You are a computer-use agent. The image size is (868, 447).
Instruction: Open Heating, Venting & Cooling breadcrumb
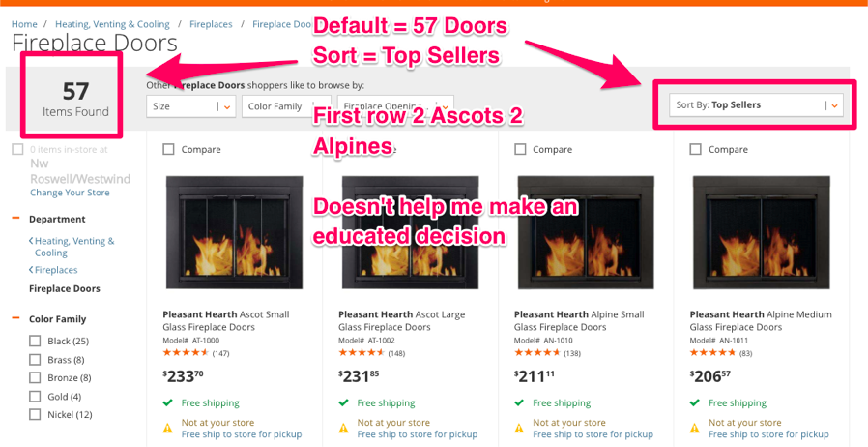pos(112,24)
